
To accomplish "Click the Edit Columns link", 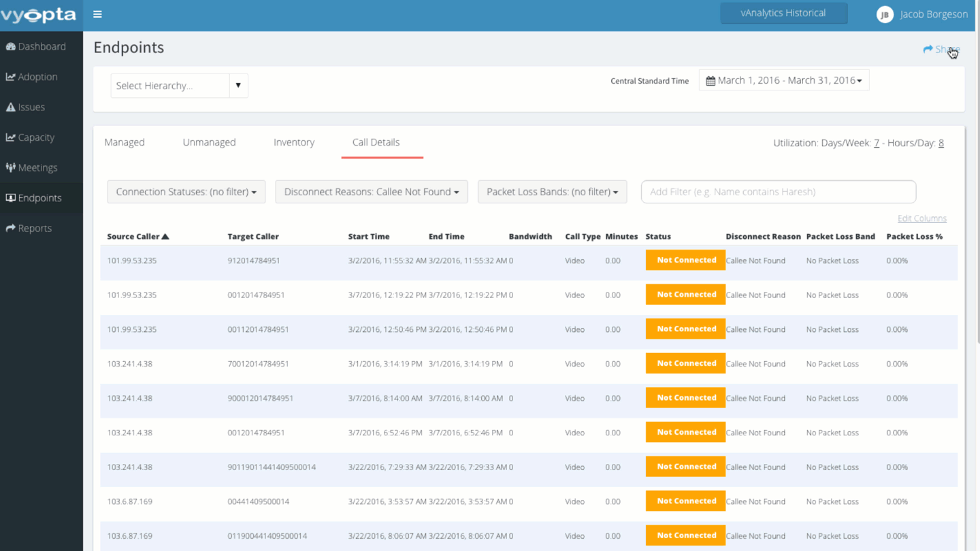I will [921, 218].
